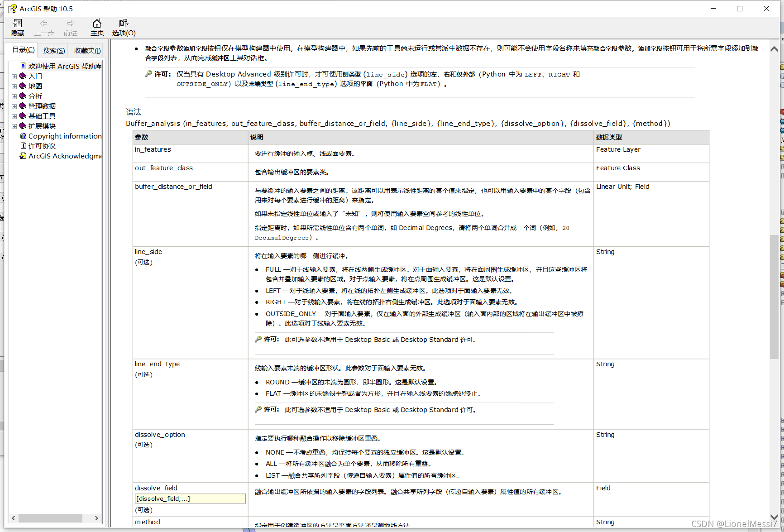
Task: Open the Home (主页) icon
Action: 97,23
